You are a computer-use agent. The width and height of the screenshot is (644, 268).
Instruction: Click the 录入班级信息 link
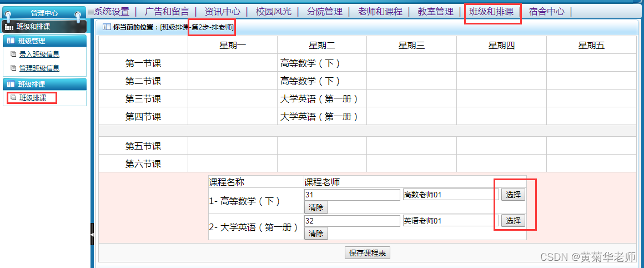click(39, 54)
